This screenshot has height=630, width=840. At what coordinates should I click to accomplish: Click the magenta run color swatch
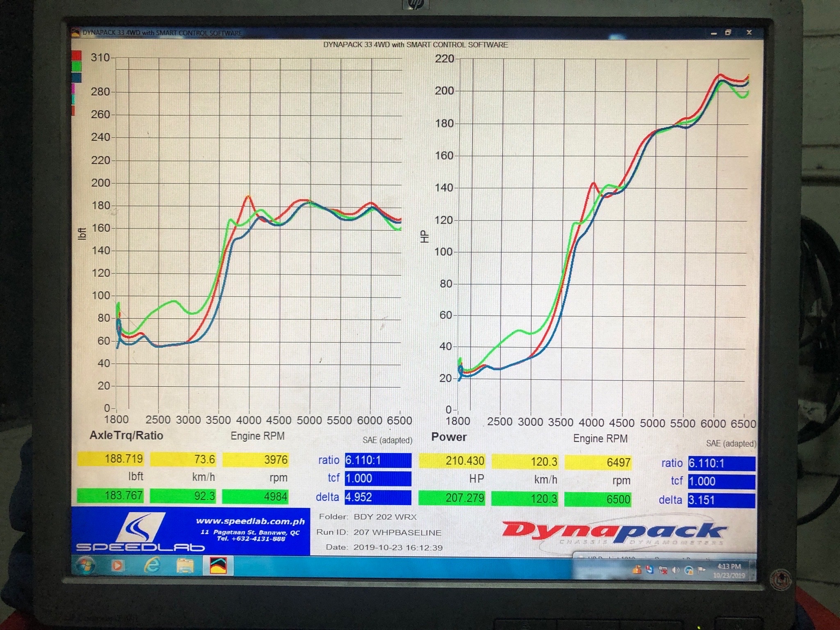click(73, 89)
